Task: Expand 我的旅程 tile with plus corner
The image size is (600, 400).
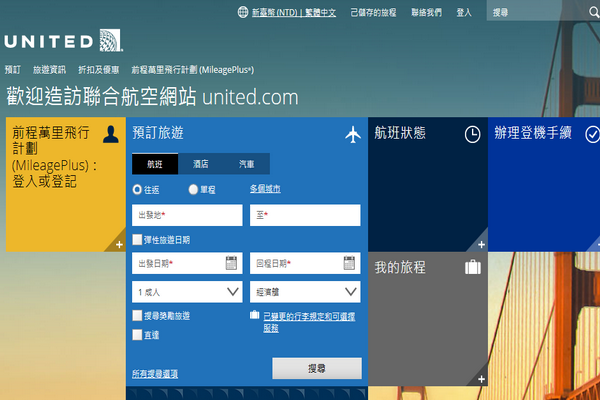Action: 481,379
